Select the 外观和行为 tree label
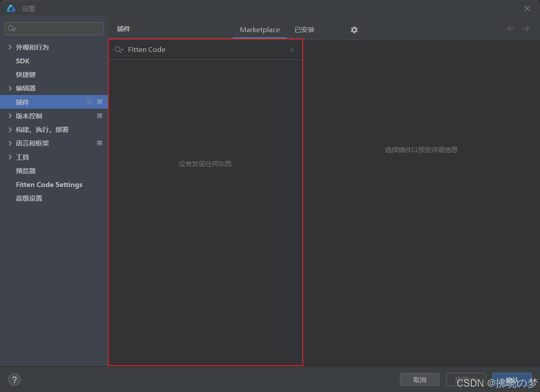 coord(32,47)
